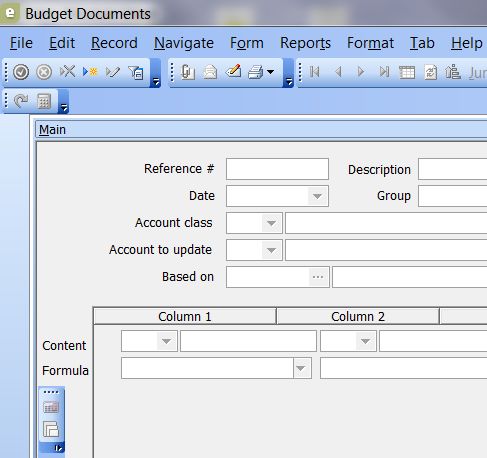Expand the Account to update dropdown
Viewport: 487px width, 458px height.
pos(271,250)
